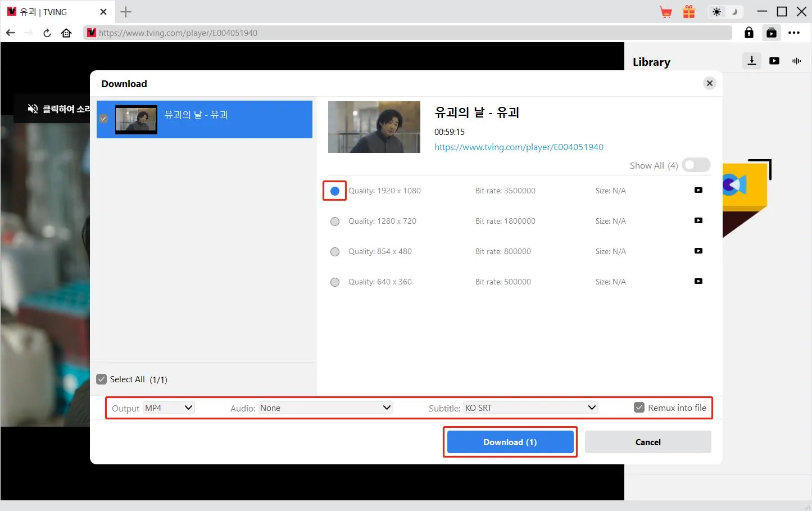The image size is (812, 511).
Task: Open the Library video tab icon
Action: click(x=774, y=61)
